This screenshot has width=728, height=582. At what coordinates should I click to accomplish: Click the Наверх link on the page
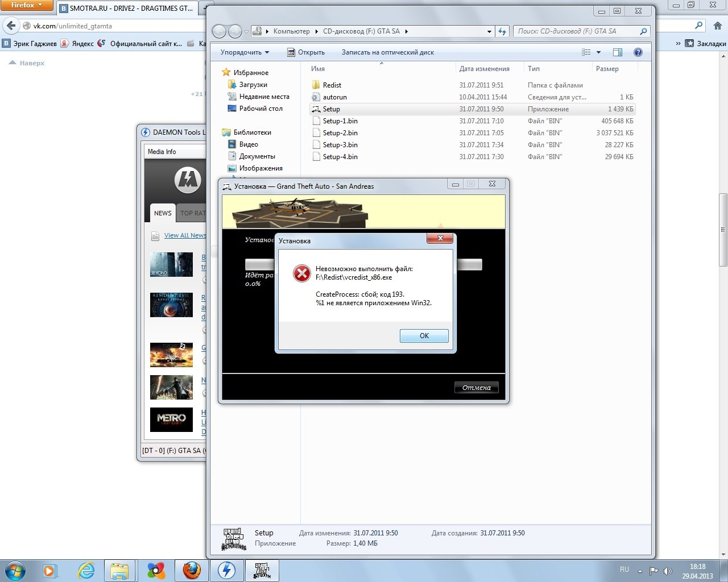click(x=27, y=63)
